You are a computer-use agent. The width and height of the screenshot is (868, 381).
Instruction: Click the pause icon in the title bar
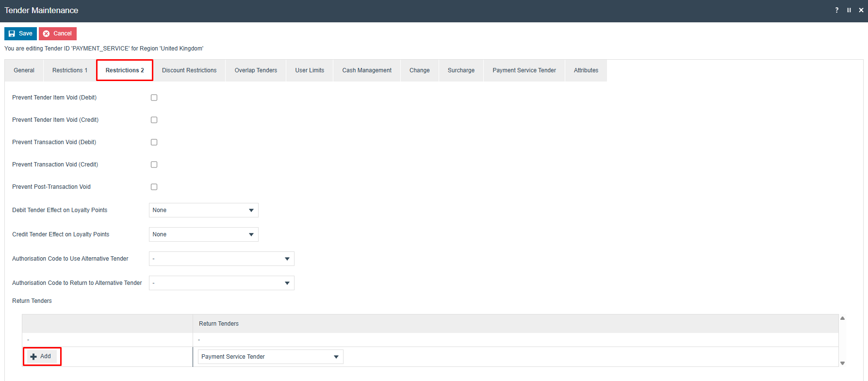coord(849,10)
